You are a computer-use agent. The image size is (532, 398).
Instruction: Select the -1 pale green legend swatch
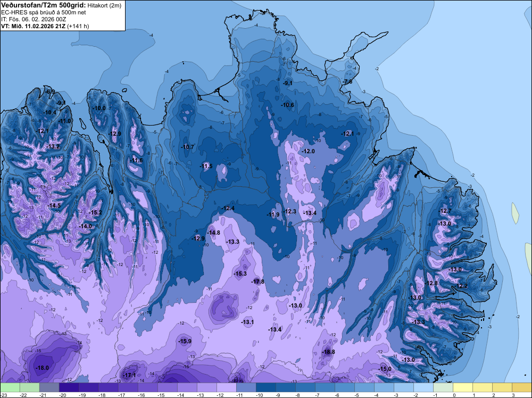pyautogui.click(x=443, y=387)
